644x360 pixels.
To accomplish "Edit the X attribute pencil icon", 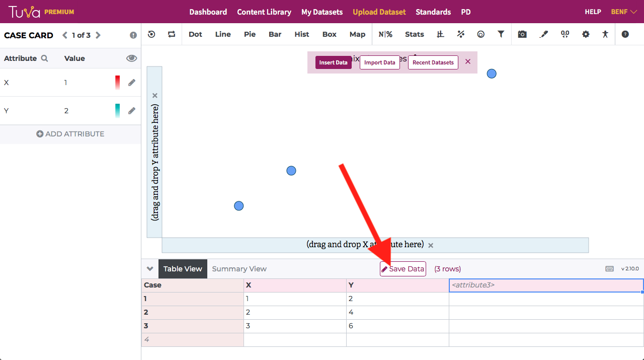I will click(132, 83).
